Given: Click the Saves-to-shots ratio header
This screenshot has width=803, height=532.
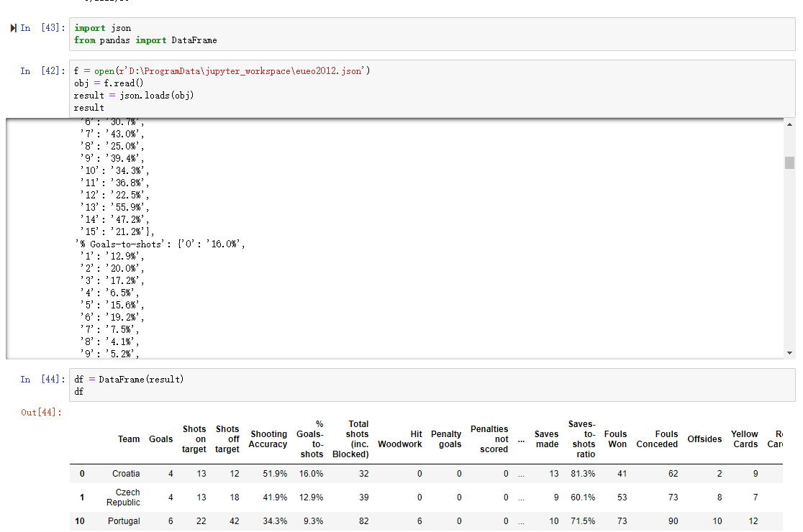Looking at the screenshot, I should point(582,439).
